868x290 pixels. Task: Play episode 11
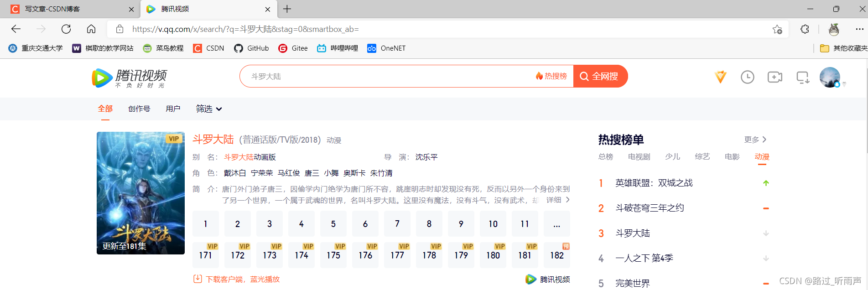click(525, 224)
